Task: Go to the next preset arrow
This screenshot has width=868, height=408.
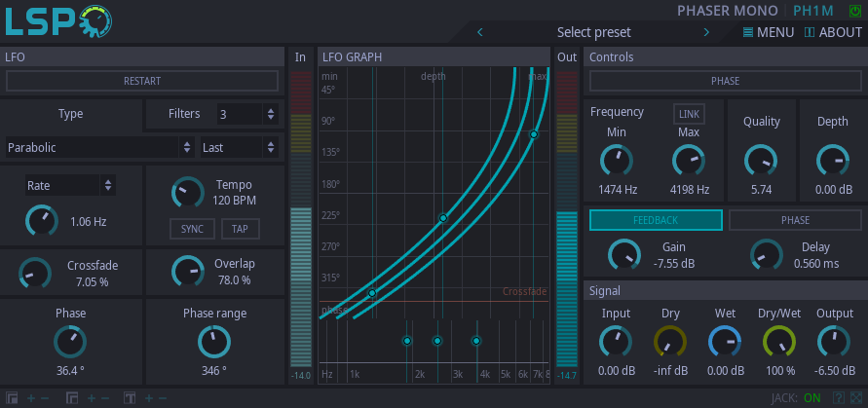Action: [x=706, y=33]
